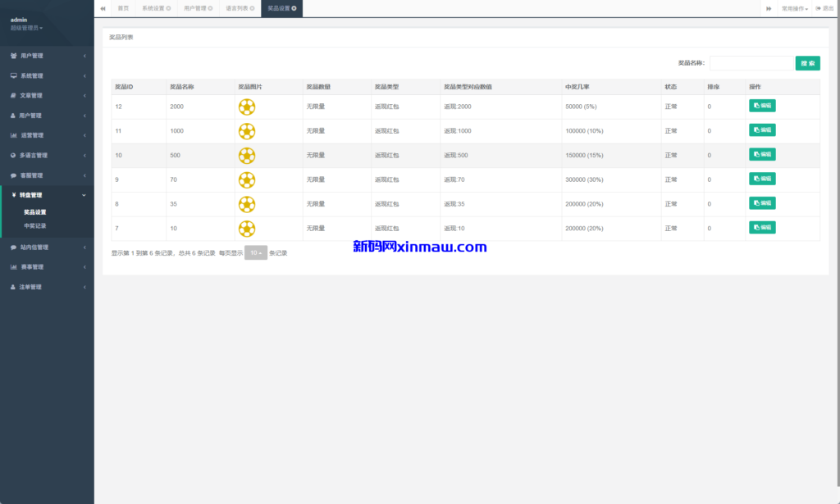840x504 pixels.
Task: Click the tabs scroll-right double arrow icon
Action: pos(769,8)
